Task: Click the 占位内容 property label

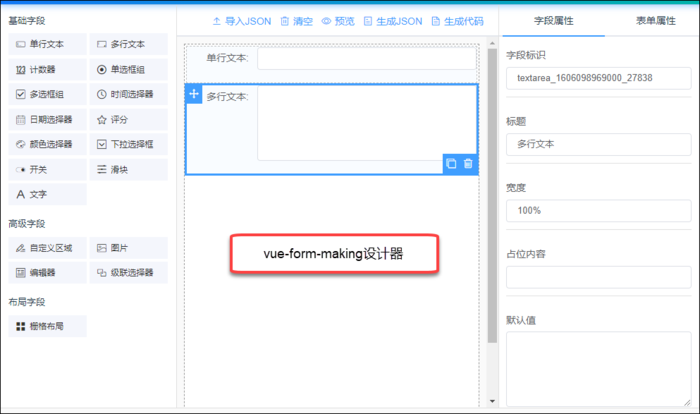Action: tap(526, 254)
